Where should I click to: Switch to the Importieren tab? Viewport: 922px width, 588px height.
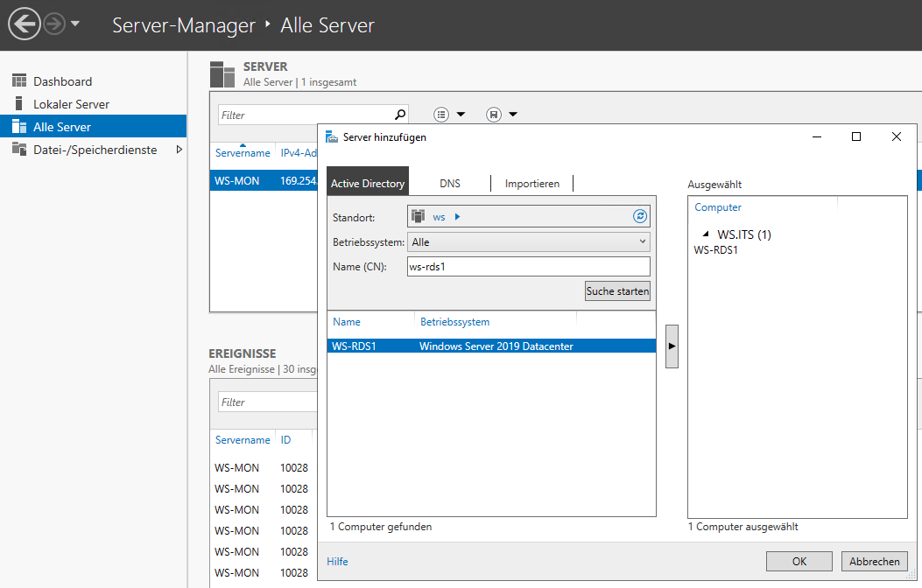point(532,183)
